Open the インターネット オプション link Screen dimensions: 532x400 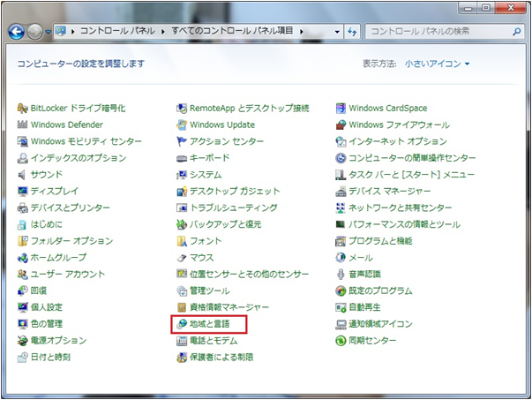pos(398,141)
